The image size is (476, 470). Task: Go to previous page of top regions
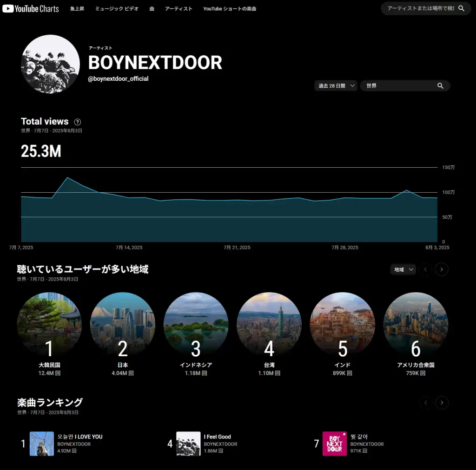pyautogui.click(x=425, y=269)
